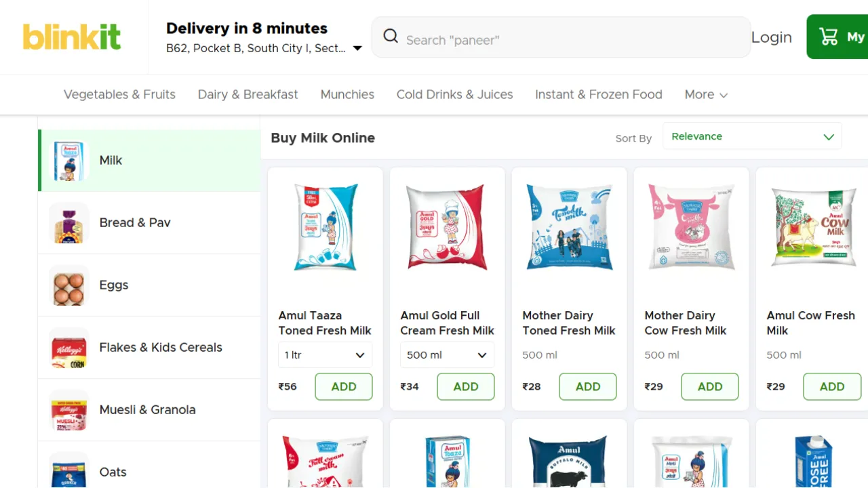The width and height of the screenshot is (868, 488).
Task: Open Mother Dairy Cow Fresh Milk image
Action: point(691,228)
